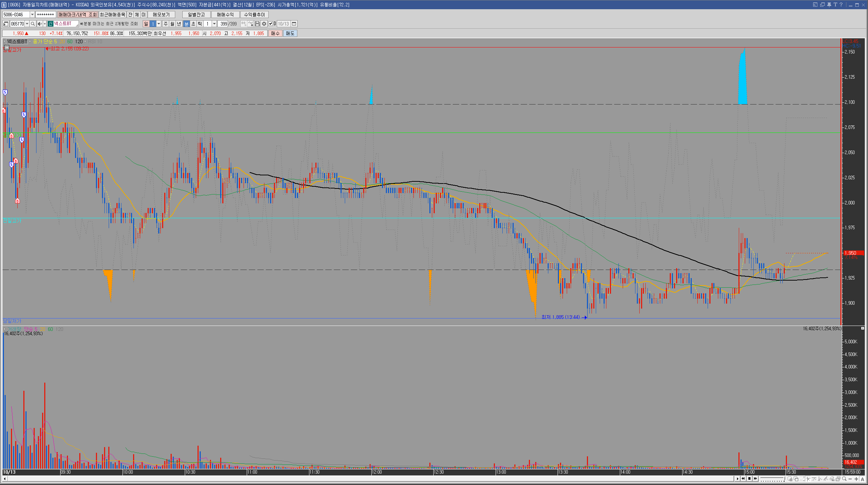
Task: Expand the stock code 065170 dropdown
Action: 27,24
